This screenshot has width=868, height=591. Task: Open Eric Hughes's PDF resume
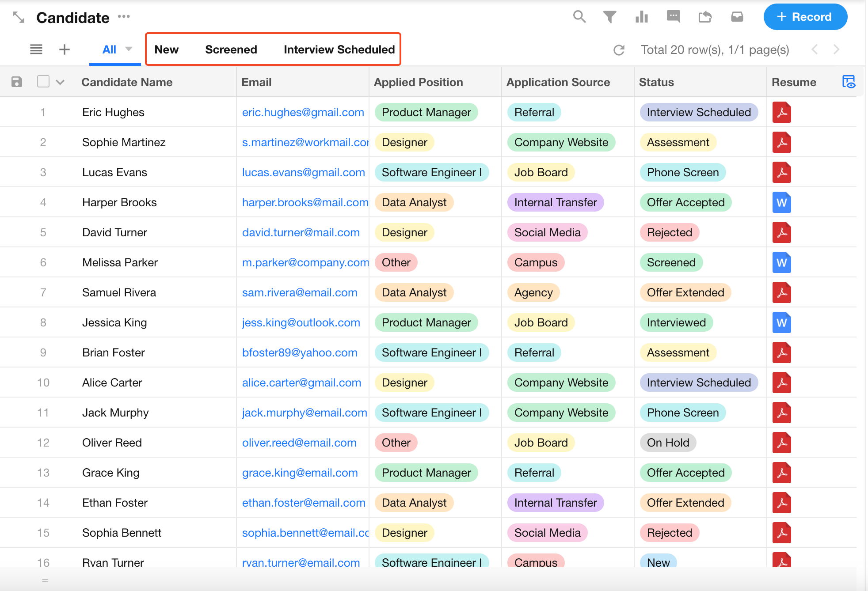click(781, 112)
